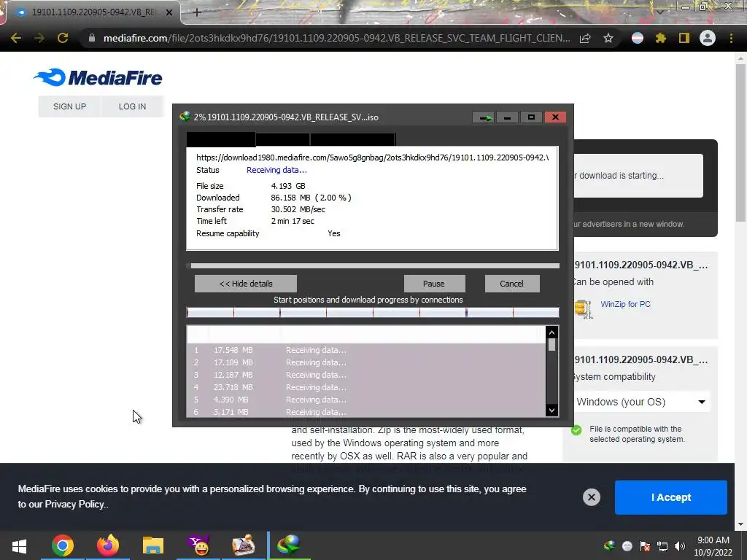The image size is (747, 560).
Task: Click the 30.502 MB/sec transfer rate value
Action: 298,209
